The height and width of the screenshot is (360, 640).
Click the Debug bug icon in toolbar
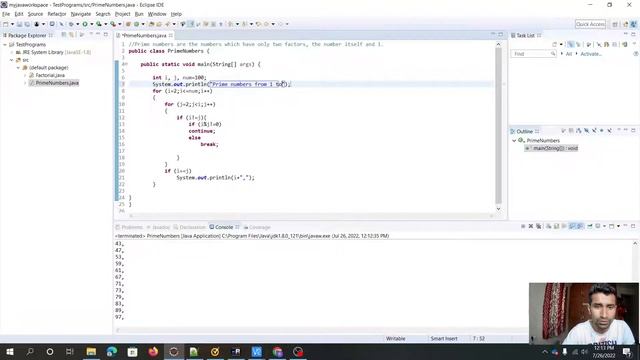pyautogui.click(x=71, y=24)
